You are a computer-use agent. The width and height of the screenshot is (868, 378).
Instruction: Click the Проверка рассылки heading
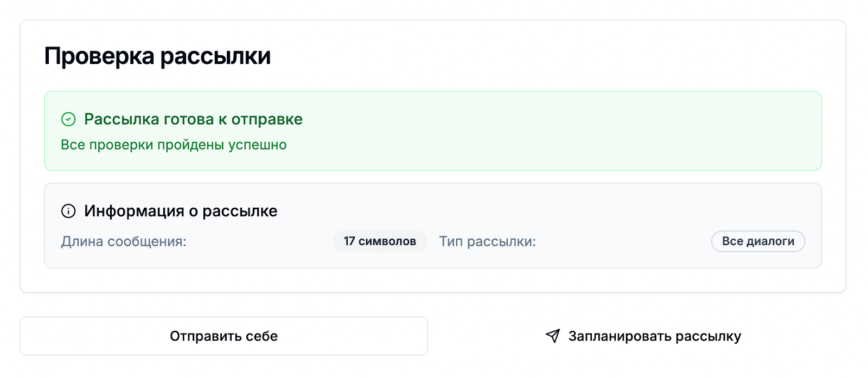pos(157,56)
